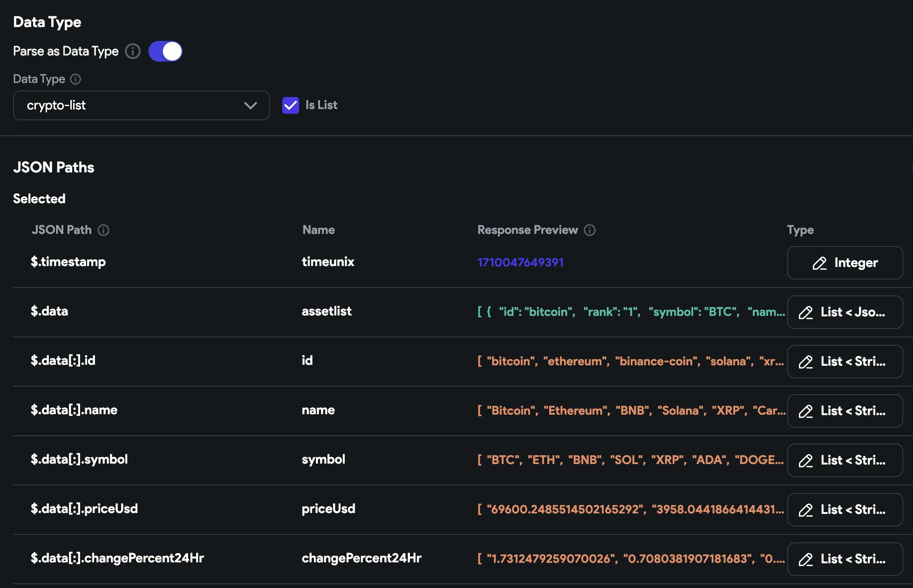Click pencil edit icon on assetlist row
Image resolution: width=913 pixels, height=588 pixels.
(x=806, y=313)
